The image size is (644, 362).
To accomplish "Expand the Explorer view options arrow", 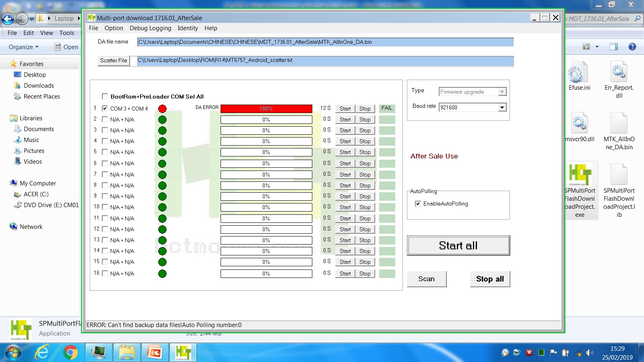I will pos(597,47).
